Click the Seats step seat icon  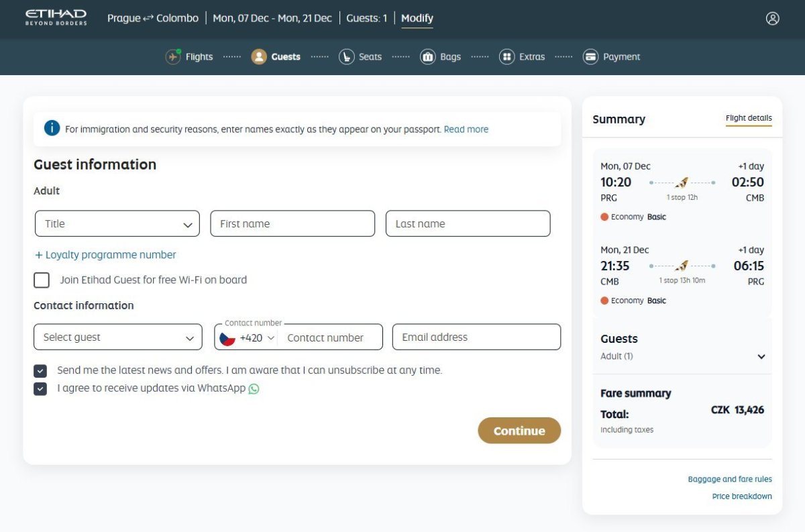tap(346, 57)
